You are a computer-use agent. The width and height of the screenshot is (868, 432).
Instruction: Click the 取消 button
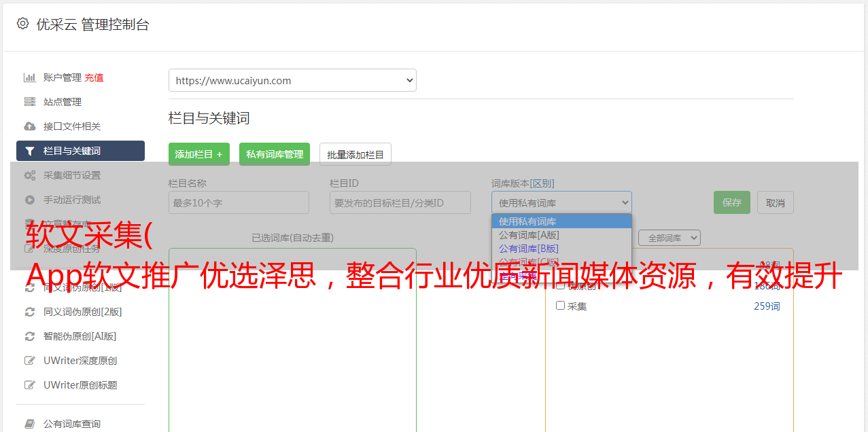tap(776, 202)
